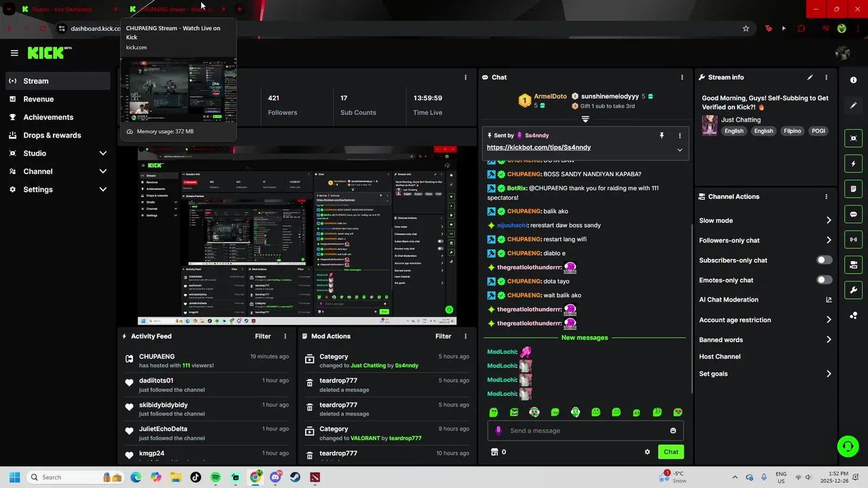Click the stream preview thumbnail

pyautogui.click(x=297, y=235)
